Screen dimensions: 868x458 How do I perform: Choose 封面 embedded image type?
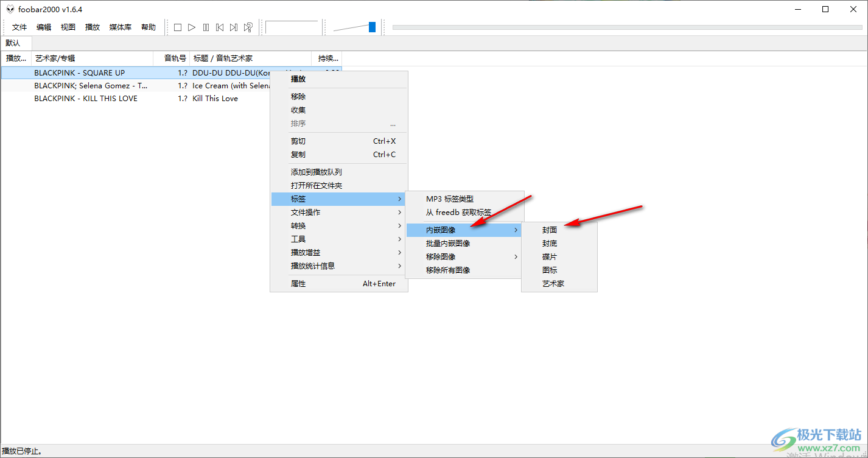(x=559, y=230)
